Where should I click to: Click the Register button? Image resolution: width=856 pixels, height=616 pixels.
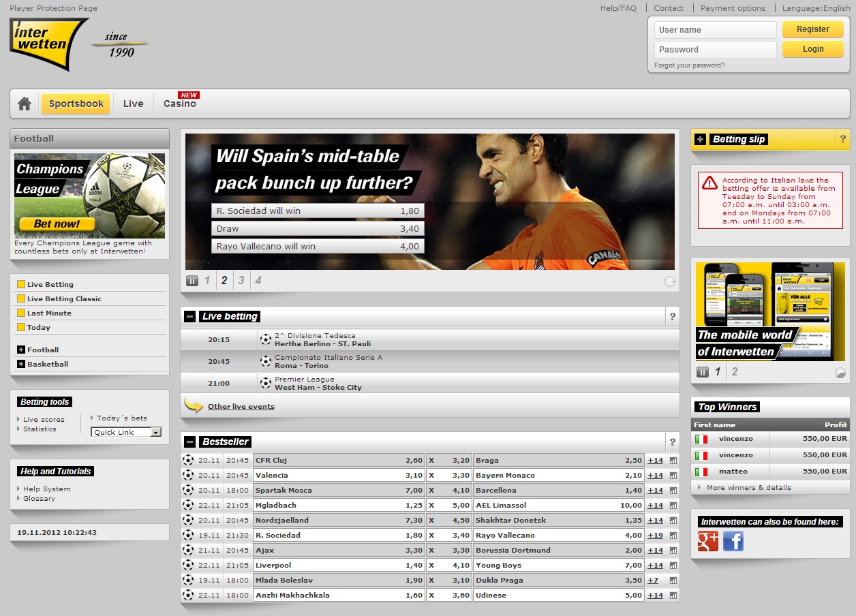812,29
